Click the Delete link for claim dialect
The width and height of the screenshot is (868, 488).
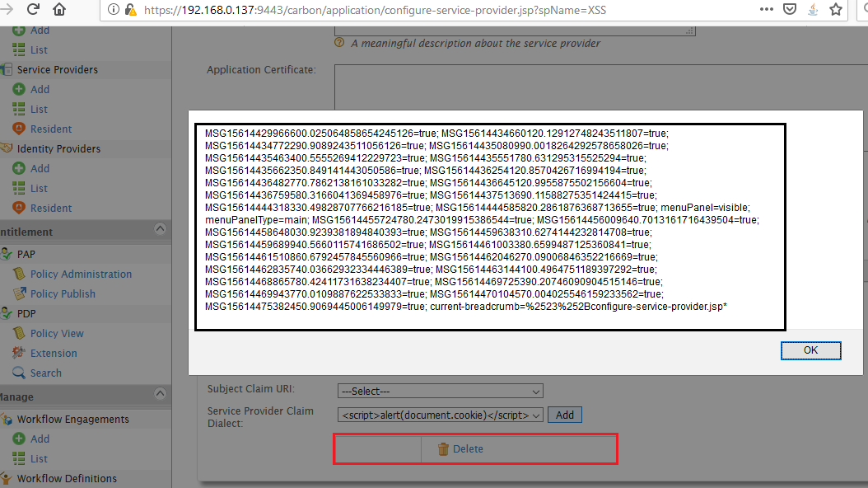(x=468, y=449)
